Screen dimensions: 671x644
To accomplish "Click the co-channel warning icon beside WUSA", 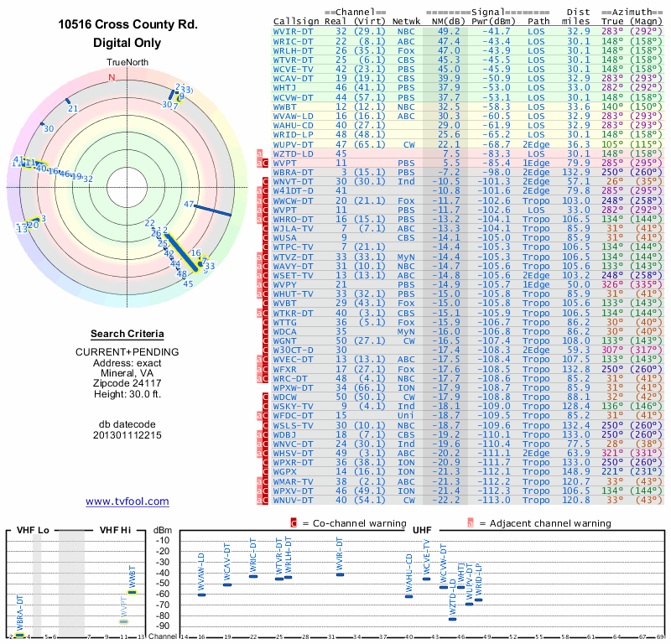I will tap(266, 237).
